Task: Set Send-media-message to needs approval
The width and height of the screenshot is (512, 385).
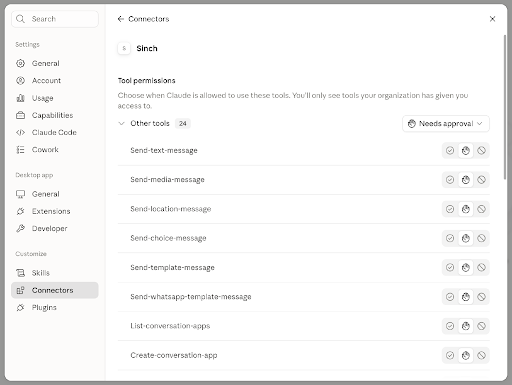Action: [x=466, y=180]
